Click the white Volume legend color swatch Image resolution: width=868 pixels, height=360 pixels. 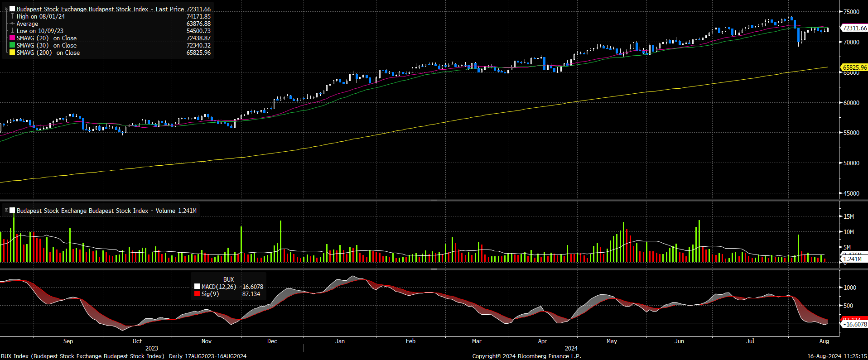pyautogui.click(x=12, y=211)
